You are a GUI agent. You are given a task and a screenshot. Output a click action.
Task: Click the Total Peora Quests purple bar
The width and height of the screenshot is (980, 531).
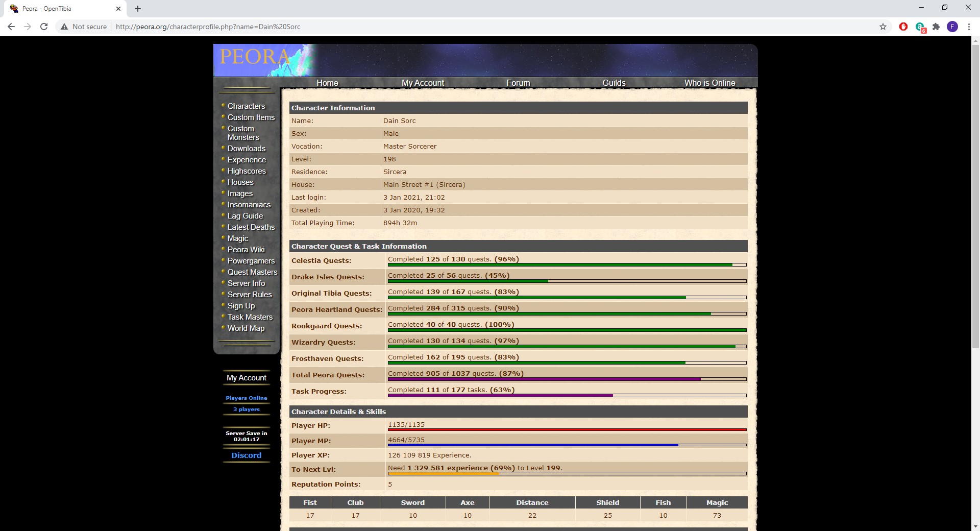567,379
